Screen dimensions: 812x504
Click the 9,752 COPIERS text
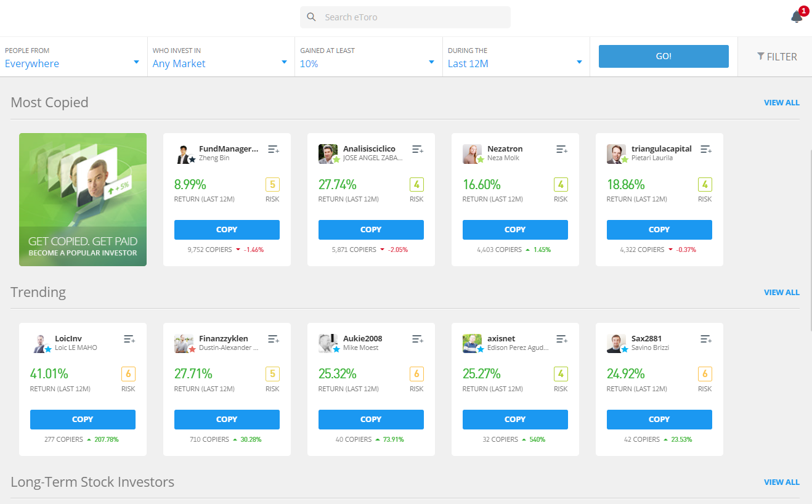[x=209, y=250]
